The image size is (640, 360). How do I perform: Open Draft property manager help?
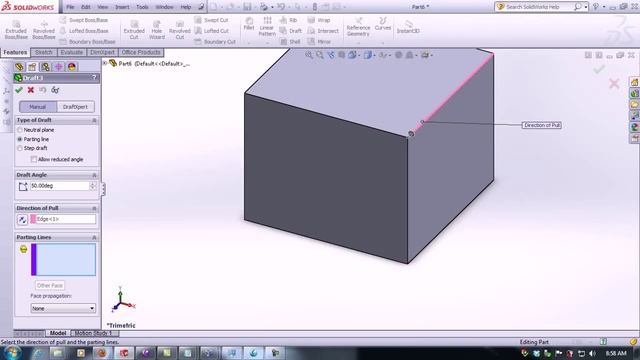94,78
